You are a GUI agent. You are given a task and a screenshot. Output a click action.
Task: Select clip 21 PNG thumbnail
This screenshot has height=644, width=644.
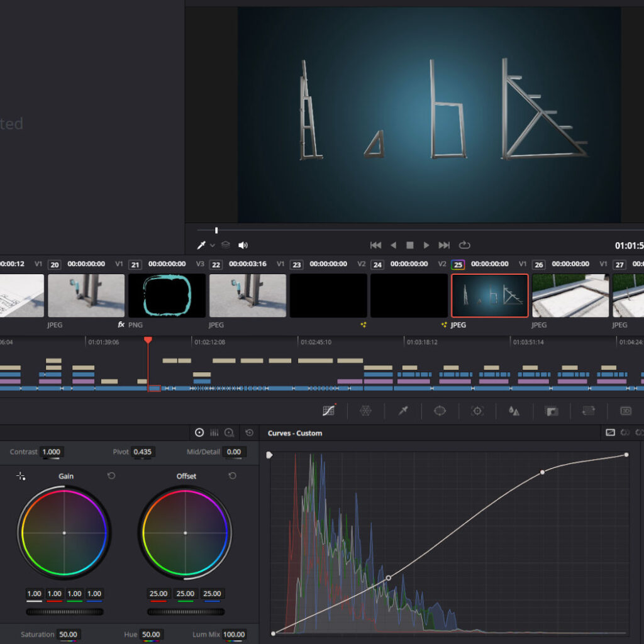[x=167, y=296]
